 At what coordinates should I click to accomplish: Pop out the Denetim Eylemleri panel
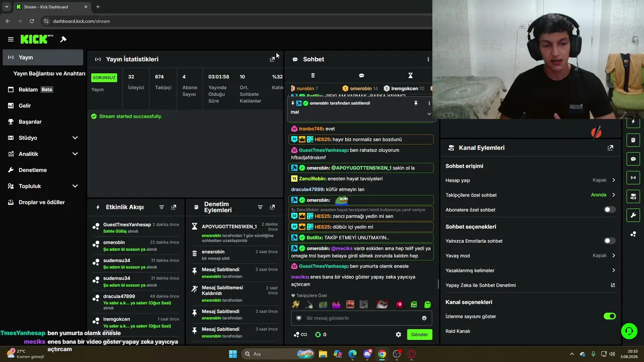tap(272, 207)
